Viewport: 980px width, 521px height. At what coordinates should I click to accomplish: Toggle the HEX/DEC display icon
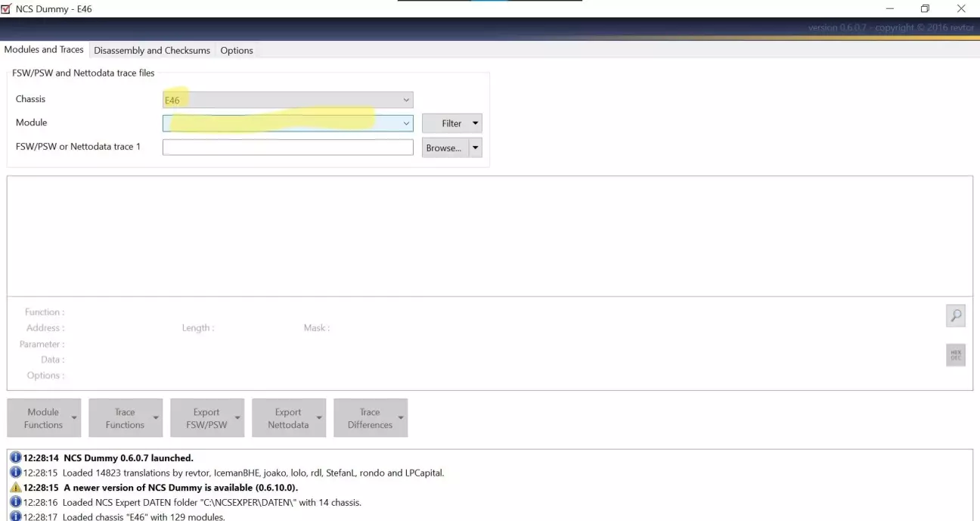click(956, 355)
